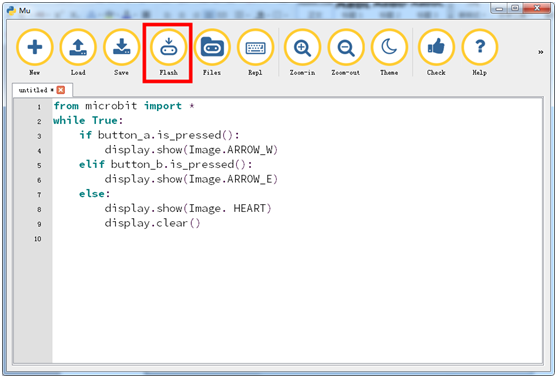The height and width of the screenshot is (378, 557).
Task: Open the Load file icon
Action: [x=78, y=47]
